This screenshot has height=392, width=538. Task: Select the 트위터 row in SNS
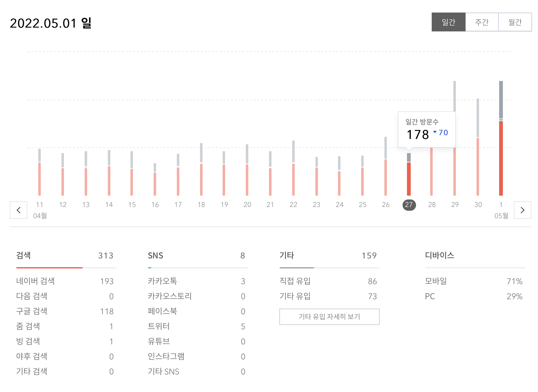pos(160,326)
